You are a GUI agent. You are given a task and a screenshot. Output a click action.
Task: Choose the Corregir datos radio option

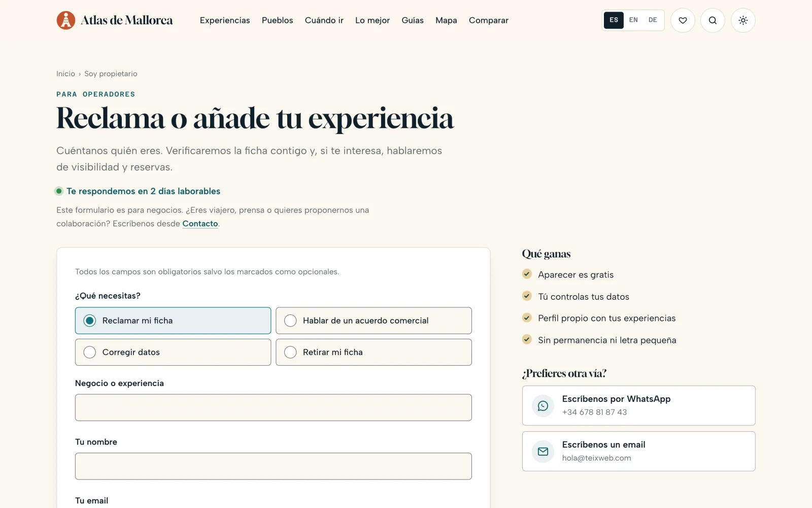[x=173, y=352]
